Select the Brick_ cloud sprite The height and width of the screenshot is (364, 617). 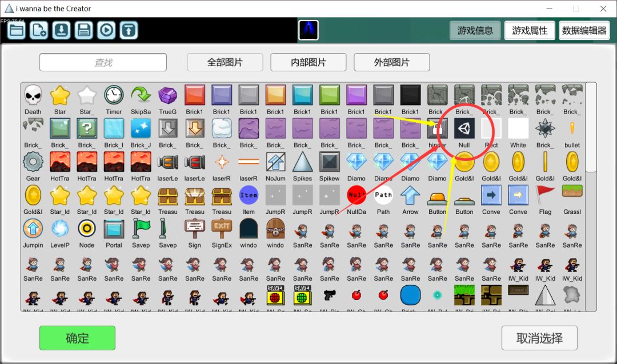point(222,128)
